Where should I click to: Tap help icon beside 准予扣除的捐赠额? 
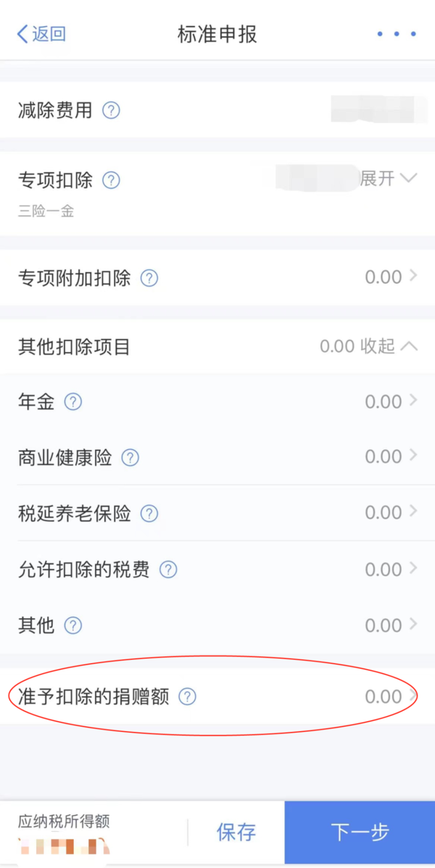click(x=187, y=697)
